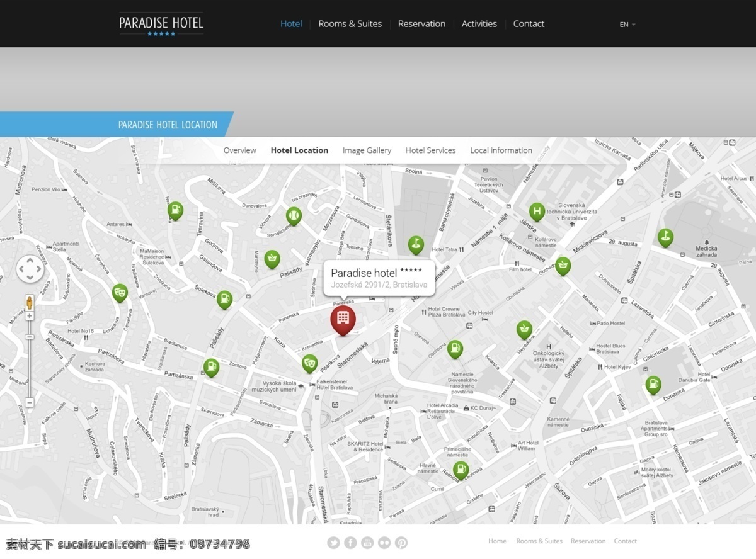Click the shopping basket marker near Heydukova
The image size is (756, 559).
click(524, 329)
